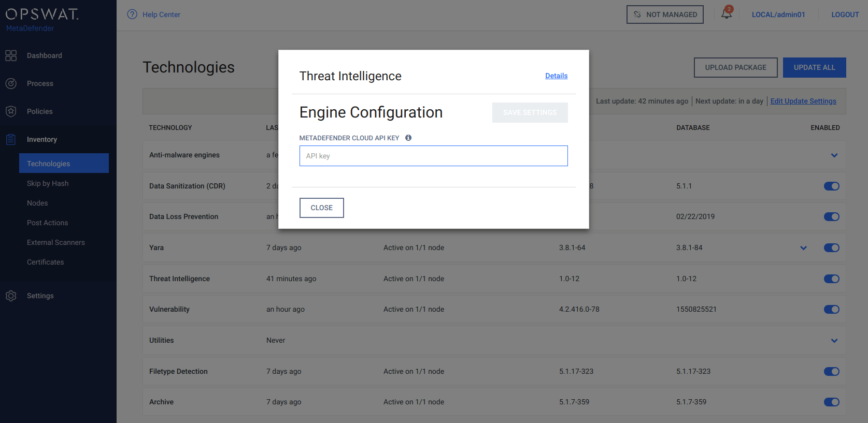Focus the MetaDefender Cloud API key field
868x423 pixels.
click(x=434, y=156)
